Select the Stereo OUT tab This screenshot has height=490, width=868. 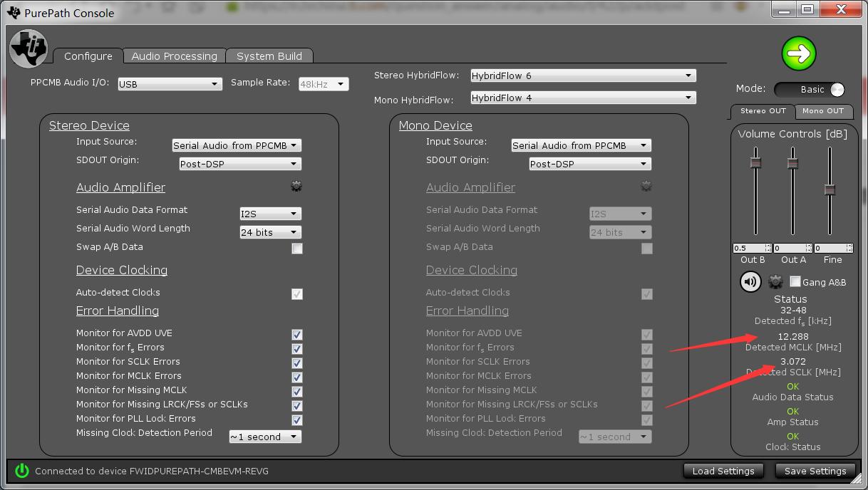pyautogui.click(x=763, y=111)
